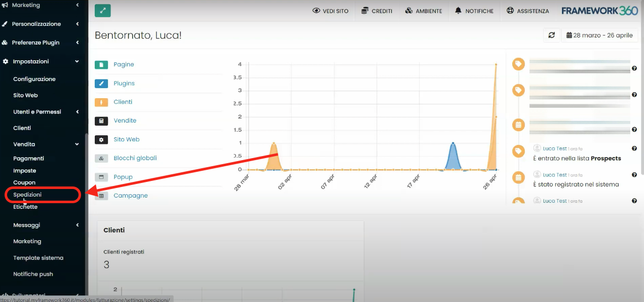
Task: Open Ambiente cubes icon
Action: [409, 11]
